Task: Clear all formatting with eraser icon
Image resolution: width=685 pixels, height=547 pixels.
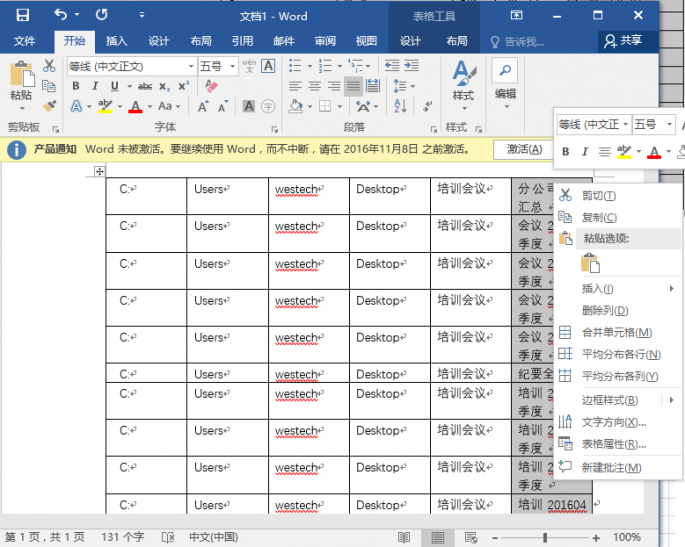Action: 211,86
